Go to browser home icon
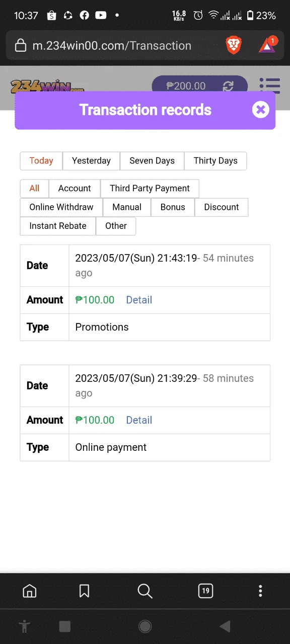 point(30,591)
